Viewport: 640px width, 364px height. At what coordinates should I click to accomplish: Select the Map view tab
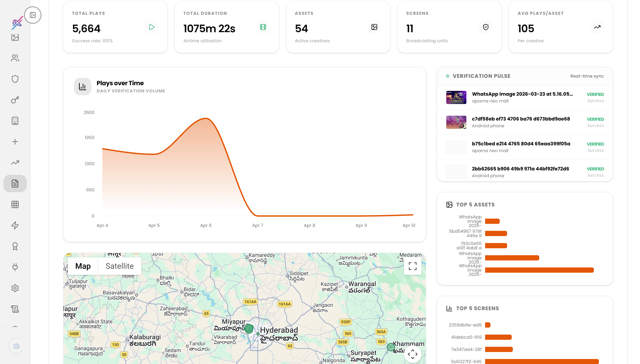(83, 266)
